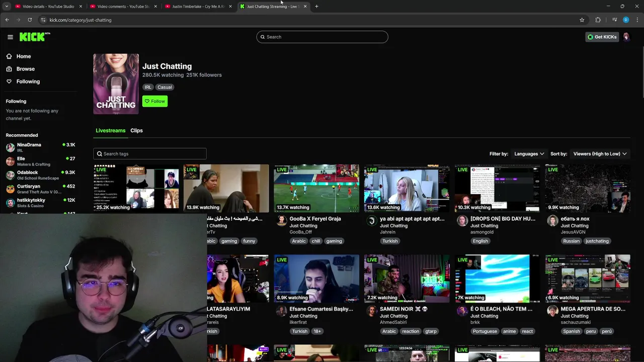Focus the top Search field
Viewport: 644px width, 362px height.
(x=322, y=37)
